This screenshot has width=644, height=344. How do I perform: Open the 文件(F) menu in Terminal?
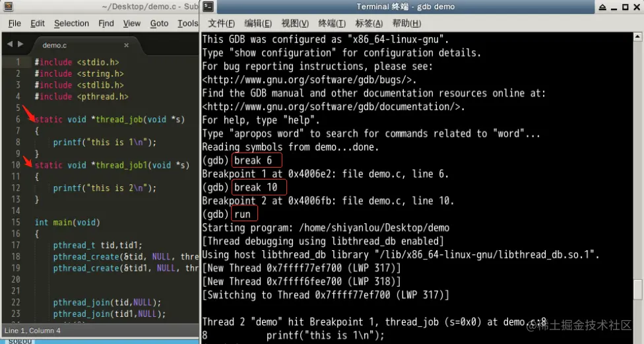click(x=222, y=23)
